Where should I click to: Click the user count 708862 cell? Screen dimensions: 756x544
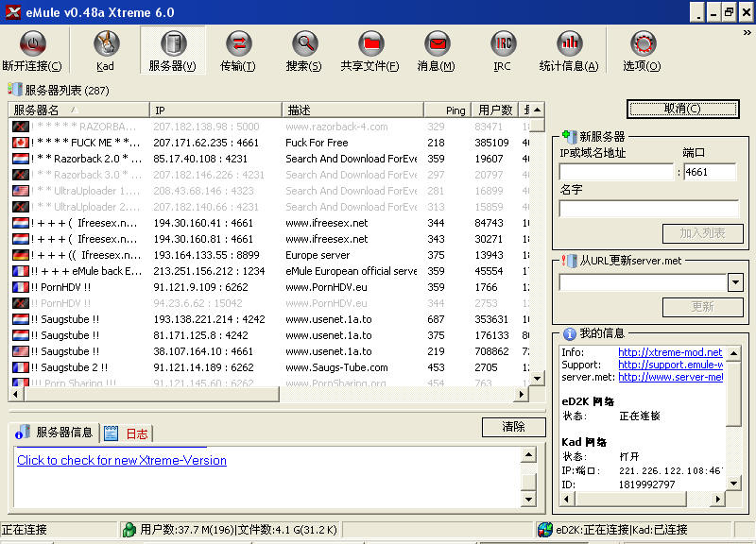[x=491, y=351]
